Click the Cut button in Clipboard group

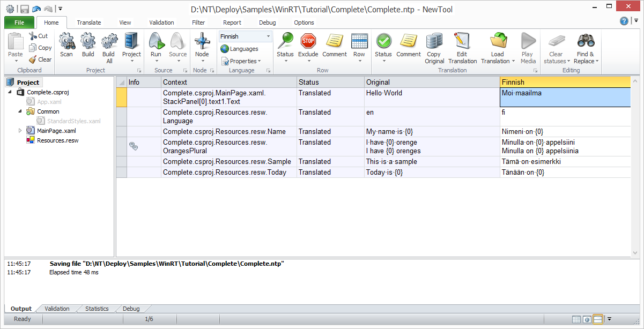(x=39, y=36)
